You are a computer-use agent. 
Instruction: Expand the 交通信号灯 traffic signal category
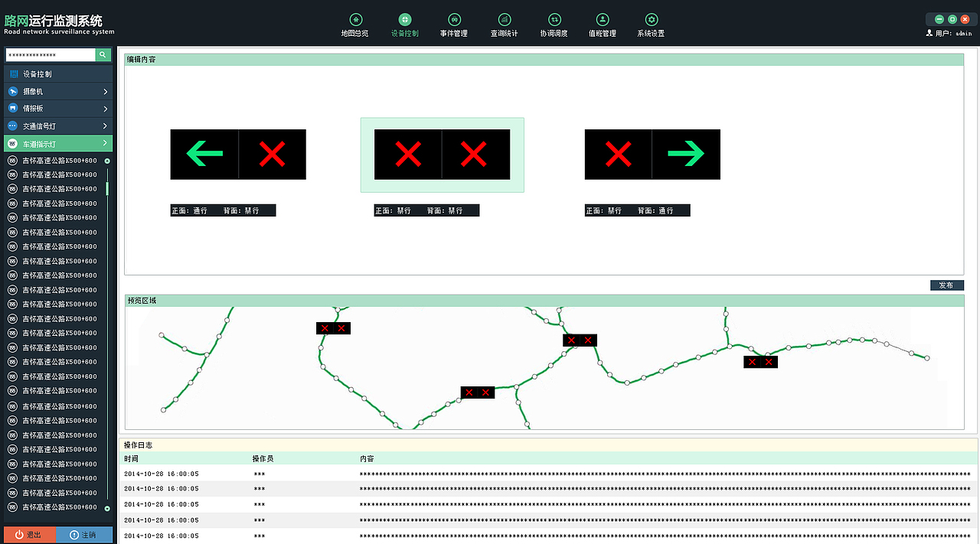58,126
